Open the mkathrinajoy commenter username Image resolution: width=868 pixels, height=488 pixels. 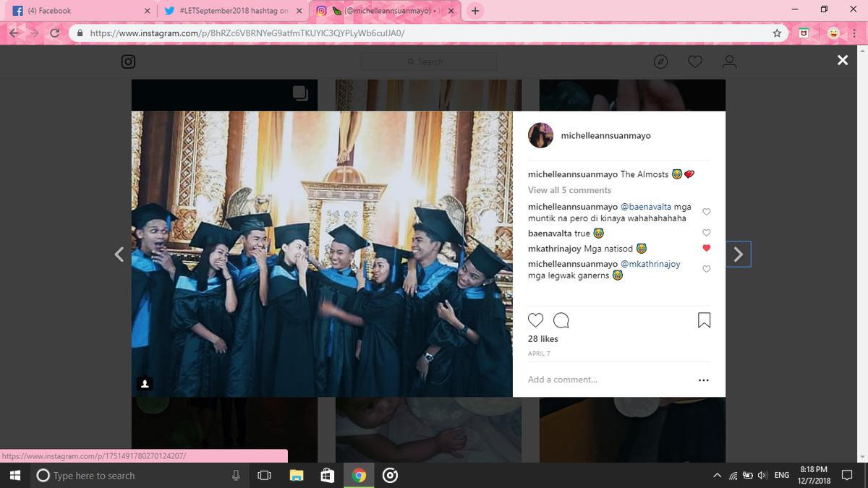pos(554,249)
